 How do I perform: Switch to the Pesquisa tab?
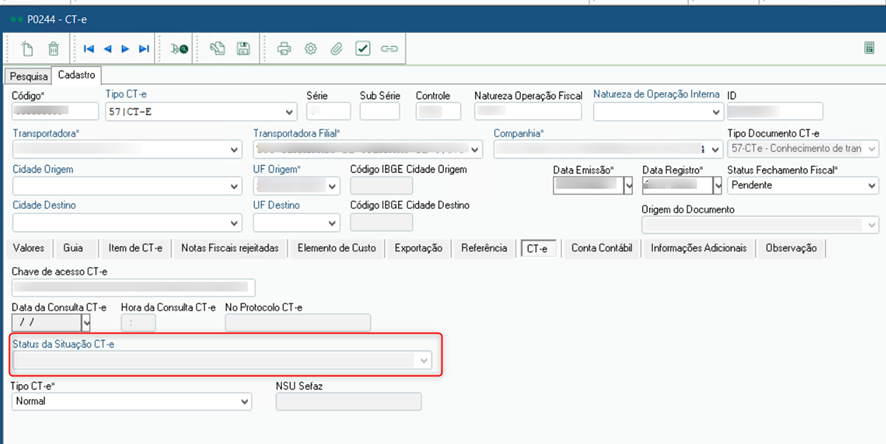29,76
